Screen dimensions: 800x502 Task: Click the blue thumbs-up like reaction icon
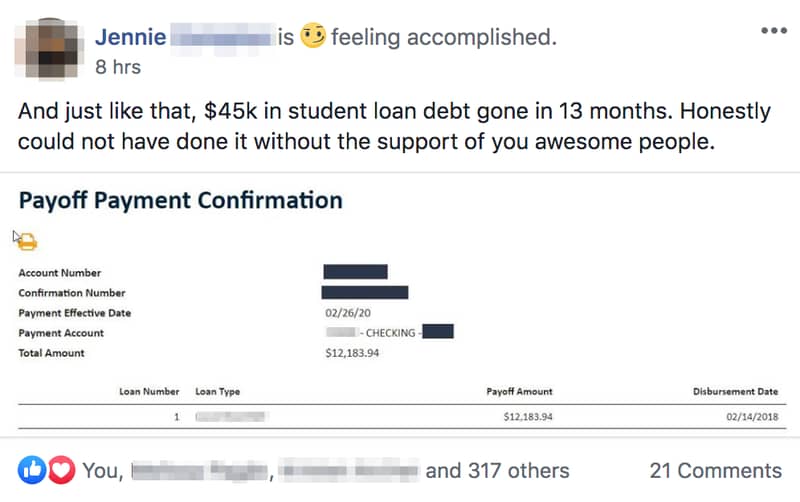click(x=31, y=469)
